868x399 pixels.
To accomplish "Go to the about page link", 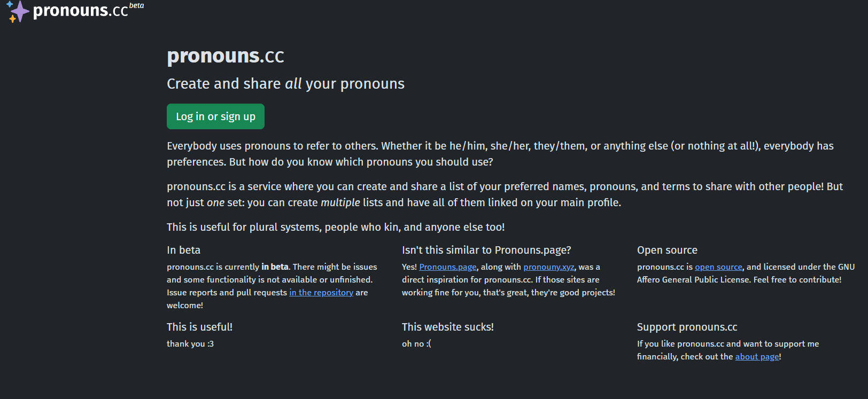I will click(x=757, y=357).
